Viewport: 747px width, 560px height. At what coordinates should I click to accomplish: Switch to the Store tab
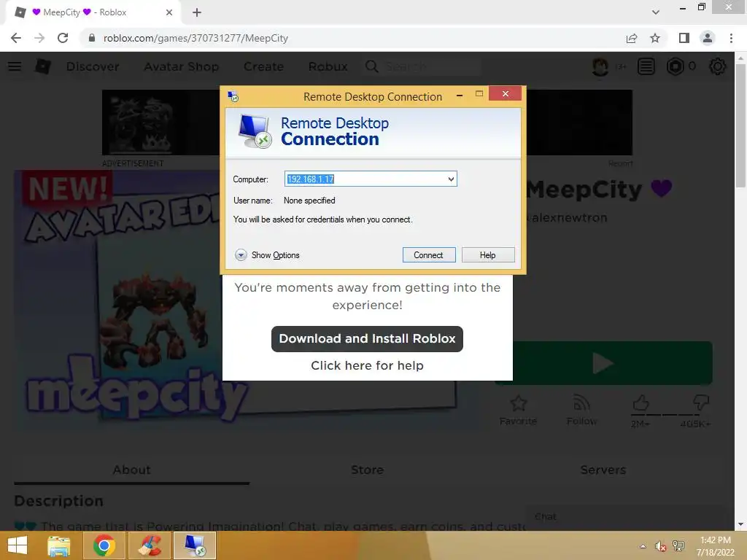pyautogui.click(x=368, y=470)
